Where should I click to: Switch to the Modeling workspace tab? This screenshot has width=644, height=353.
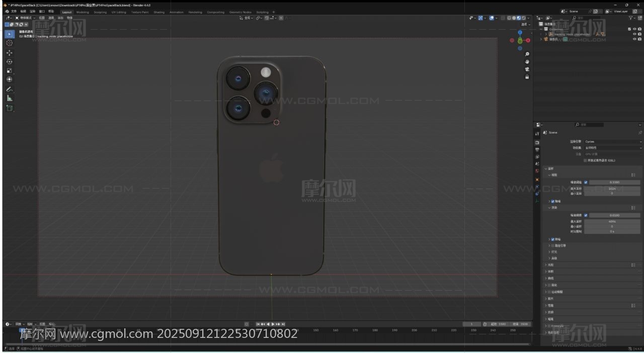tap(83, 12)
